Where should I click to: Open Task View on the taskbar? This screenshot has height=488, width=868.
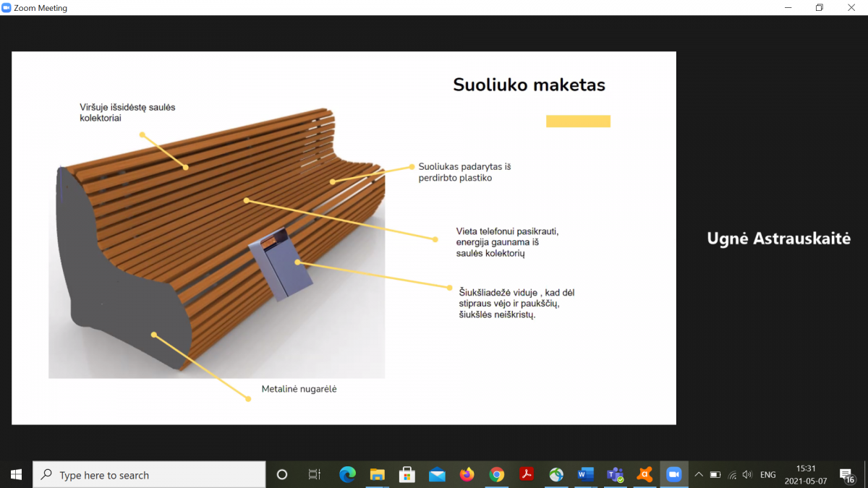[x=315, y=475]
